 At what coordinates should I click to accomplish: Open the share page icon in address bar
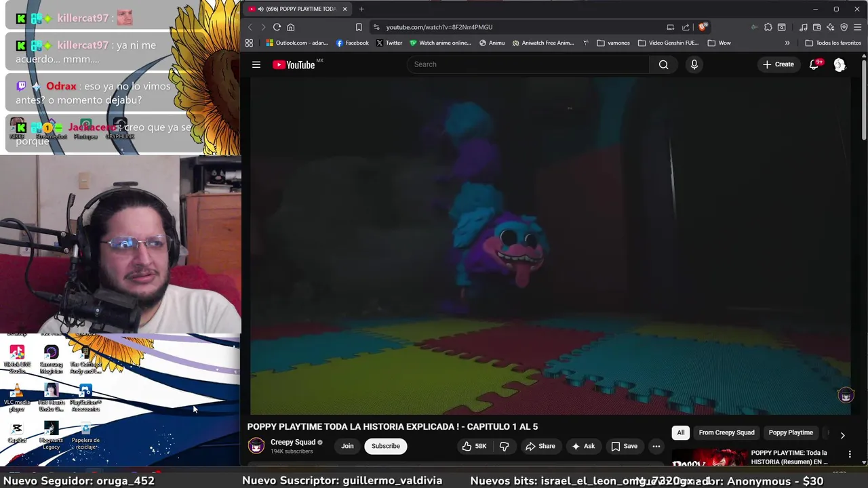tap(686, 27)
